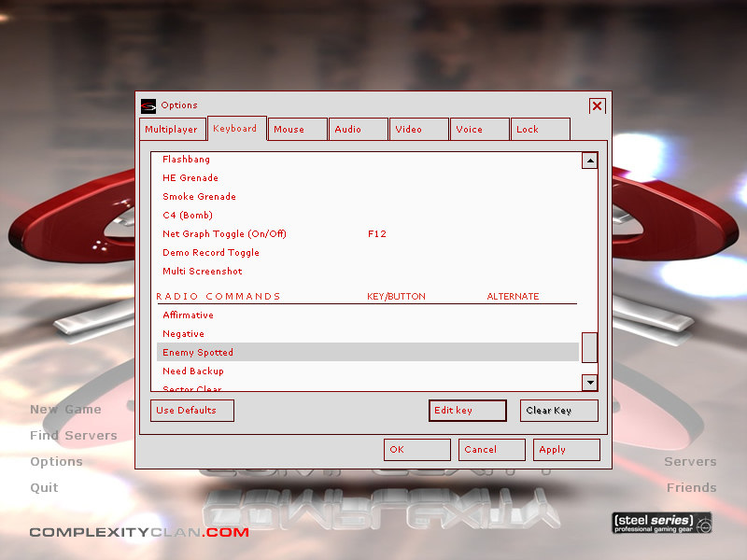The width and height of the screenshot is (747, 560).
Task: Click the scroll down arrow in key list
Action: coord(589,382)
